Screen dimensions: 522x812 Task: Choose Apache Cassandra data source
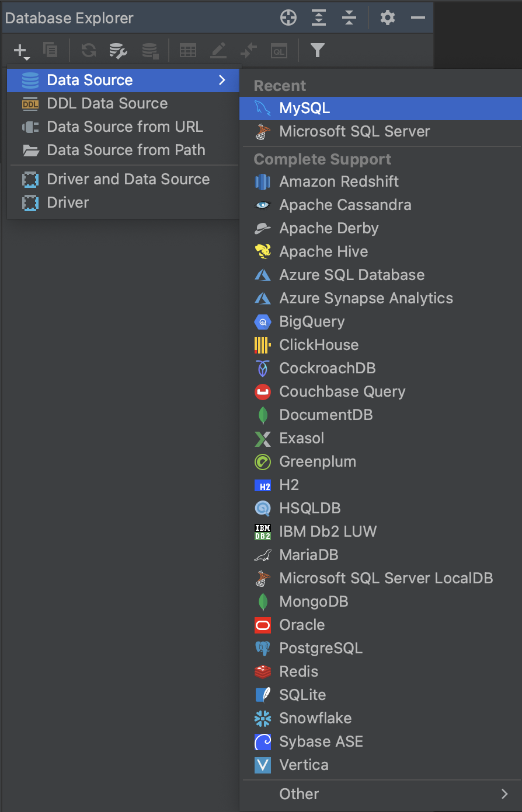(381, 205)
